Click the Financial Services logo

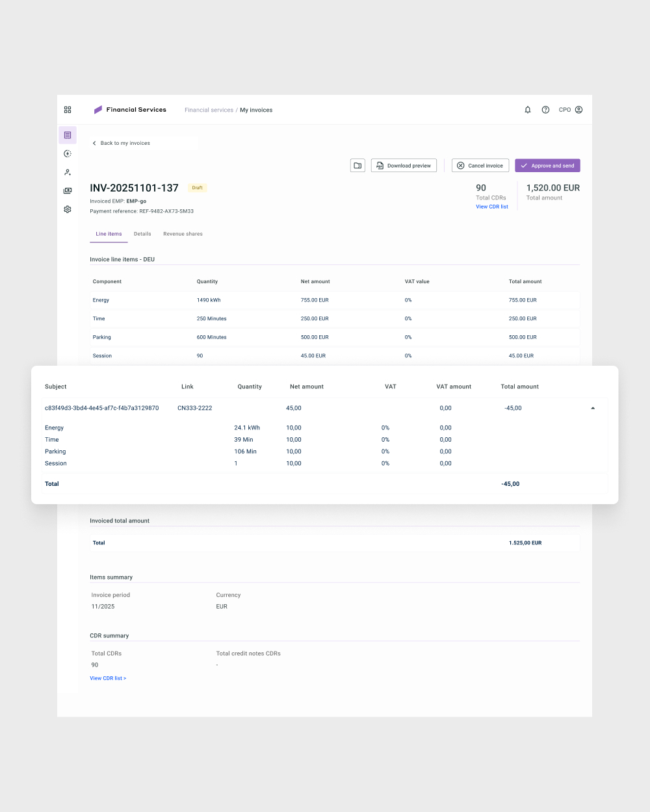point(130,110)
